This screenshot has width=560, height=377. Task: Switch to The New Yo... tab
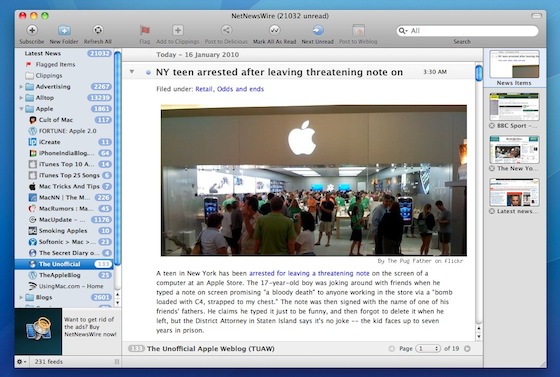click(514, 150)
